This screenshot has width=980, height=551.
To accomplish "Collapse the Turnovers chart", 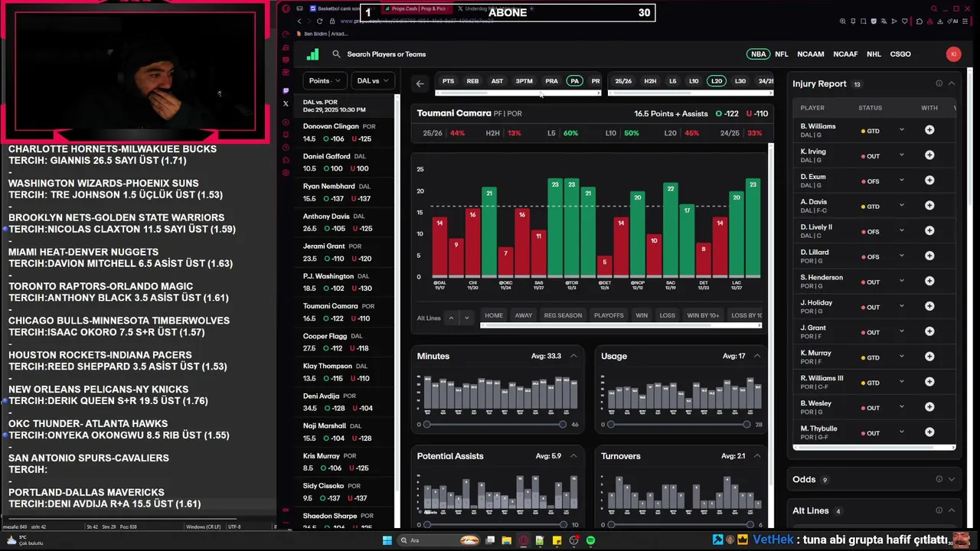I will click(757, 456).
